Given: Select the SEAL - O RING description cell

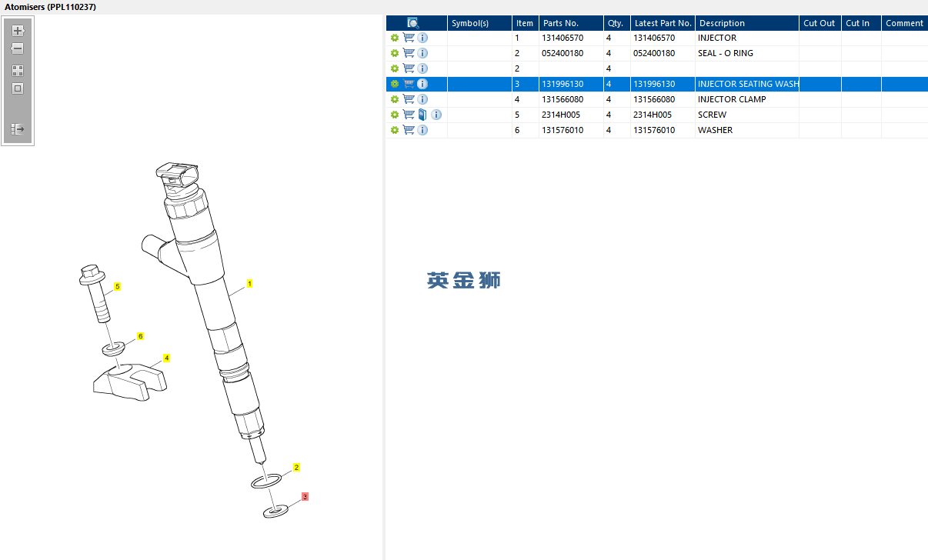Looking at the screenshot, I should click(747, 53).
